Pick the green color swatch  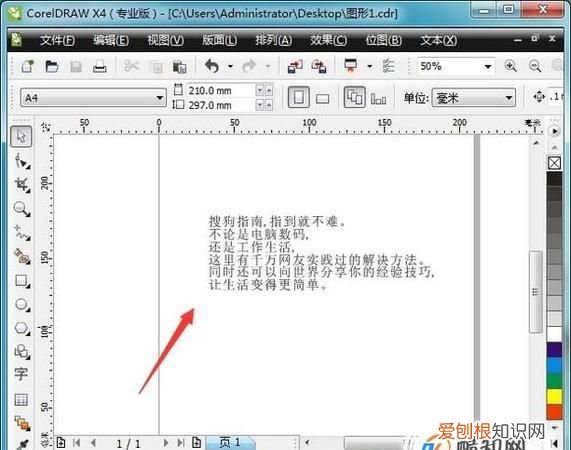(554, 381)
